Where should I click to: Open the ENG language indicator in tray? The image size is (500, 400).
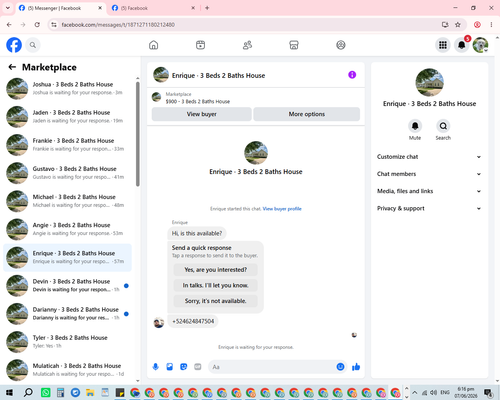(x=445, y=392)
